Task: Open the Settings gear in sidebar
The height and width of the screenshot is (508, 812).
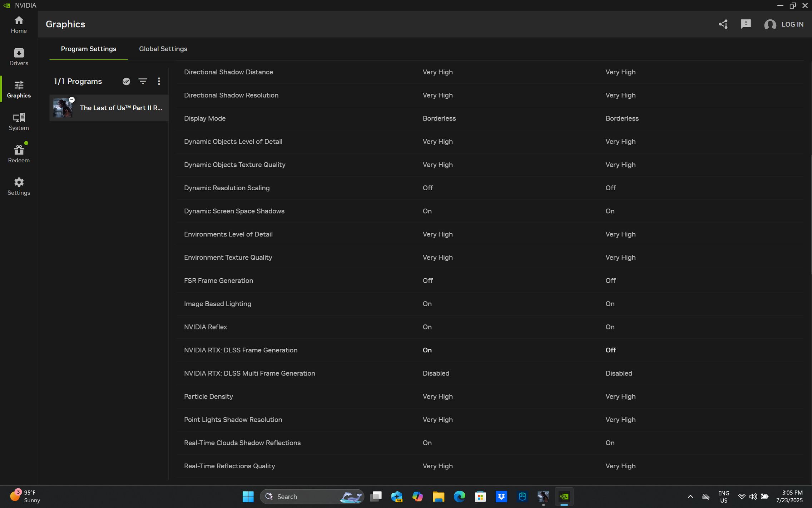Action: pos(19,186)
